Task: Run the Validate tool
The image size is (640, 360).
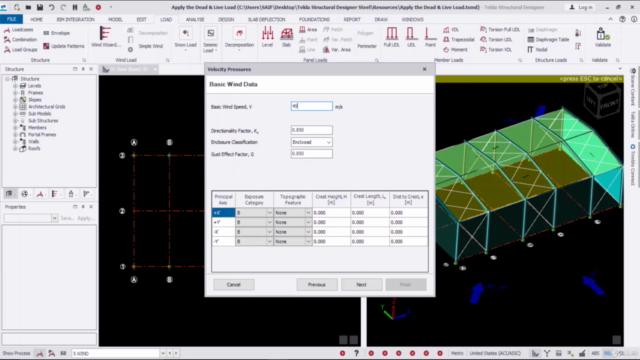Action: pos(602,37)
